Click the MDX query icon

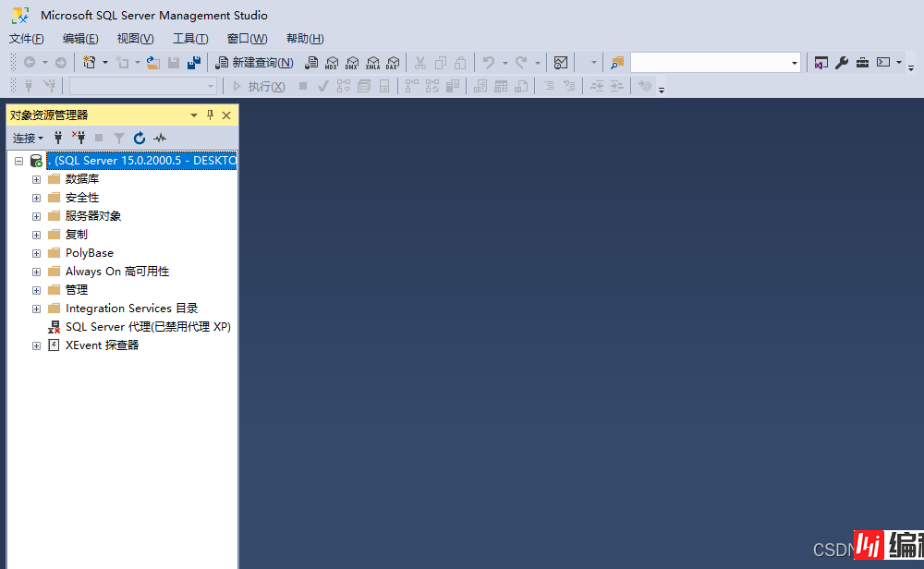click(332, 63)
